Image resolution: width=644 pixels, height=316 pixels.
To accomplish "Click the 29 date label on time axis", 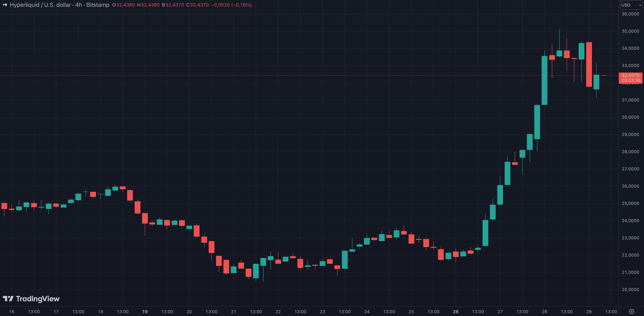I will (x=589, y=311).
